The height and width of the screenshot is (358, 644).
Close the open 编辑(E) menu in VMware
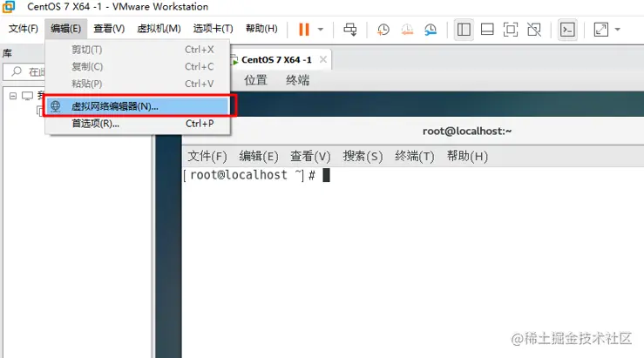tap(65, 29)
